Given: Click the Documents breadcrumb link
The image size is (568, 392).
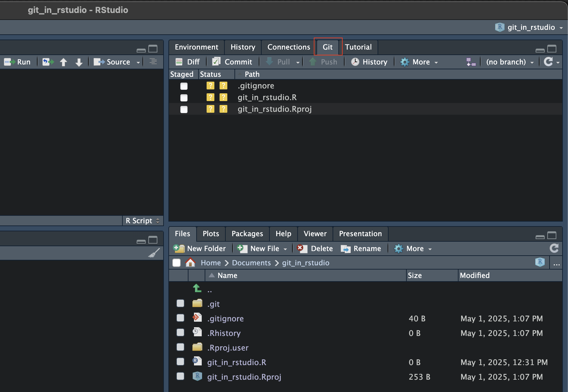Looking at the screenshot, I should tap(251, 263).
